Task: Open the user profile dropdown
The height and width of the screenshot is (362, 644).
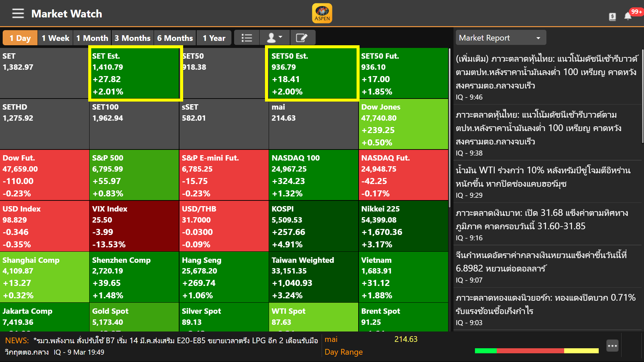Action: 274,38
